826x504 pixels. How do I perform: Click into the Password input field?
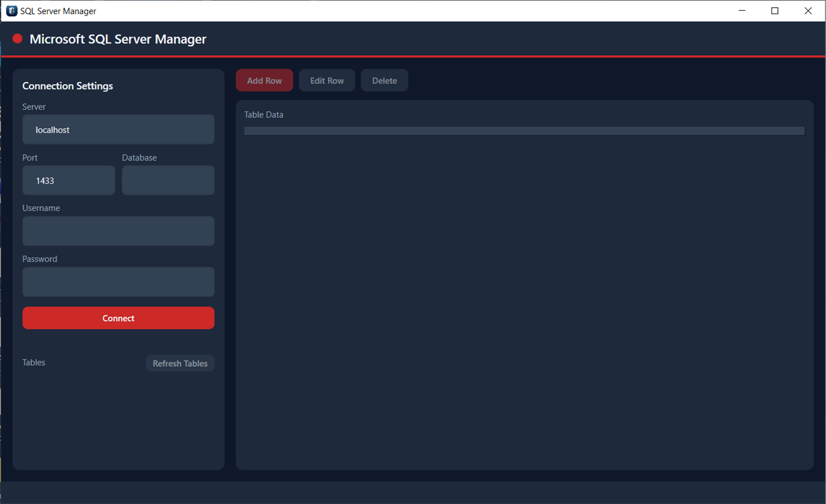coord(118,282)
